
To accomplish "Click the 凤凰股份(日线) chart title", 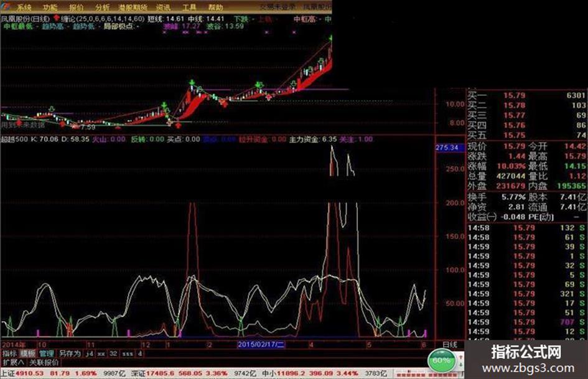I will (25, 19).
